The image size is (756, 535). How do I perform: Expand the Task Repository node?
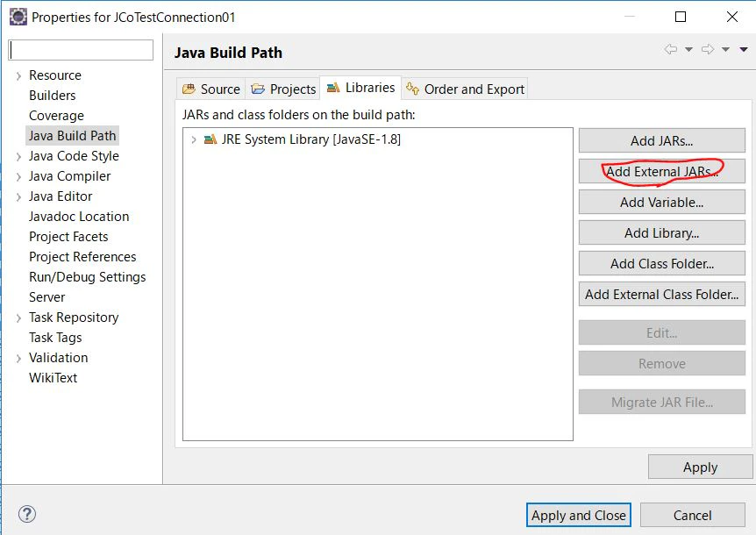[18, 318]
